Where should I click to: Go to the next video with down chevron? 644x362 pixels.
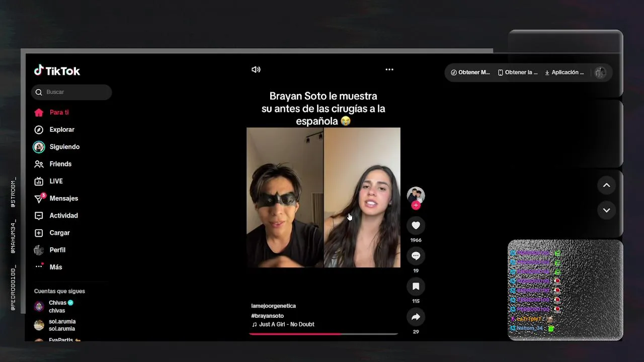pos(606,210)
